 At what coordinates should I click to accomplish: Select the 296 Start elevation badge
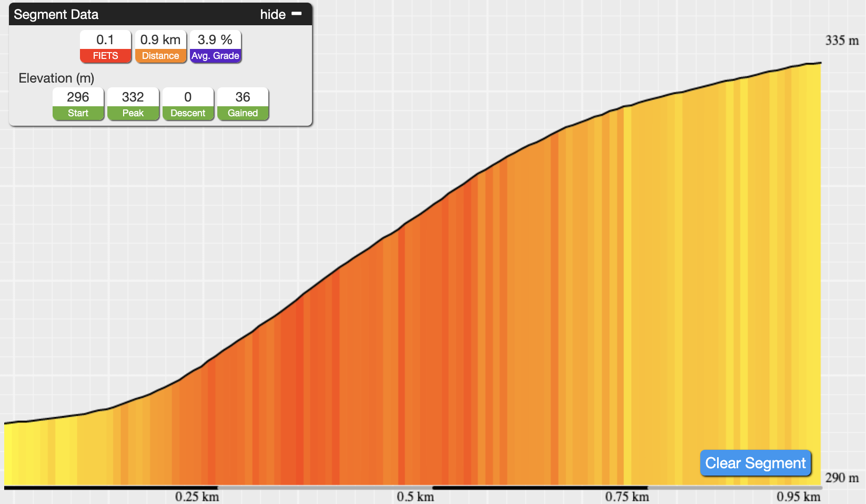coord(78,104)
